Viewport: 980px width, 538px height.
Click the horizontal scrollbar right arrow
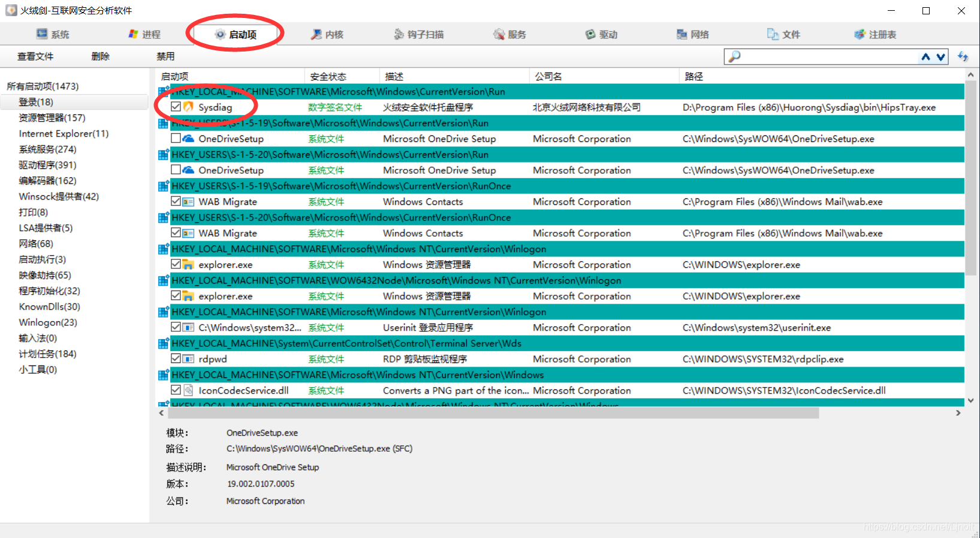click(958, 413)
